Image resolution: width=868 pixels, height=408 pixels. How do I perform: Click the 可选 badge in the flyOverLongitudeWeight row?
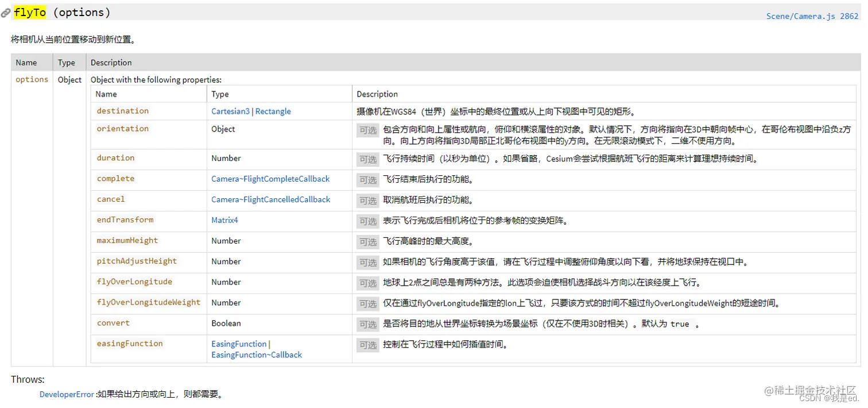pos(368,304)
